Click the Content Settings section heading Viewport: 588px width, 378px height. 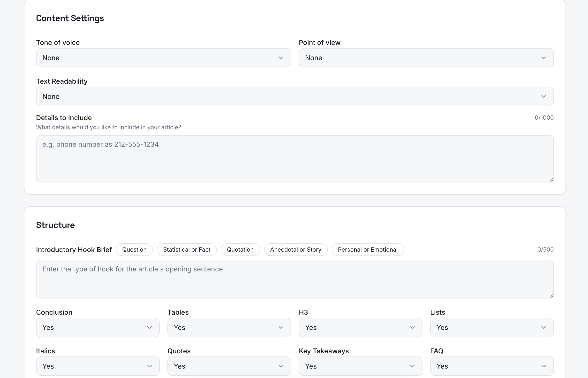tap(70, 18)
